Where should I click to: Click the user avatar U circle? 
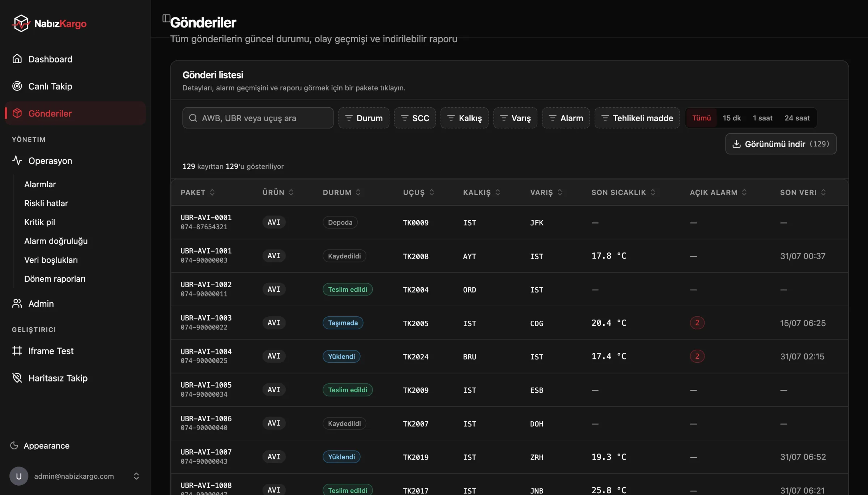(19, 476)
